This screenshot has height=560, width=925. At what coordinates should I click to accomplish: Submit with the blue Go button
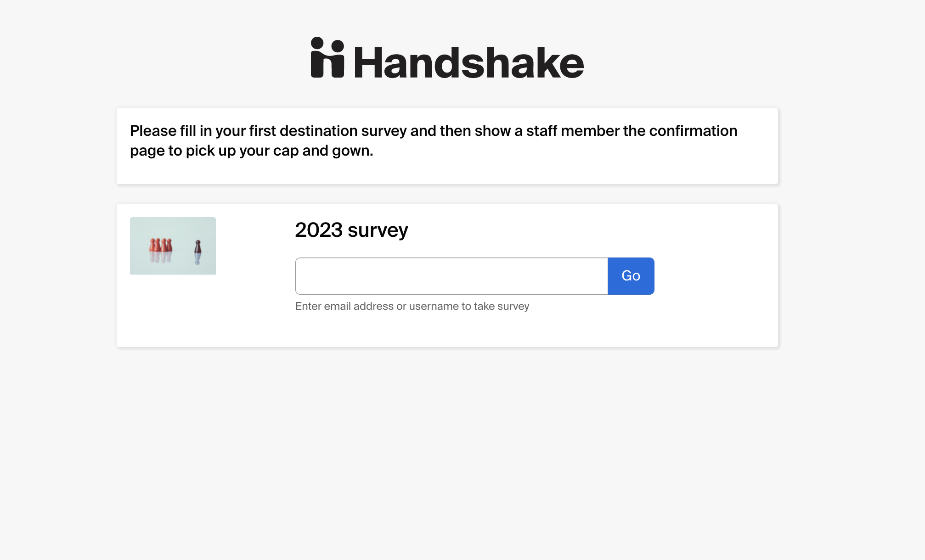pyautogui.click(x=631, y=276)
